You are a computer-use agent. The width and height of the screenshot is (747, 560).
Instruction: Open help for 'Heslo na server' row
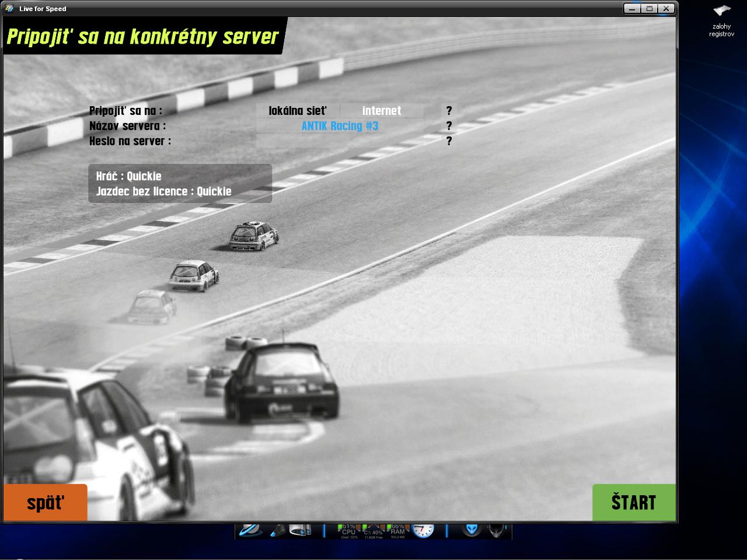[x=449, y=141]
